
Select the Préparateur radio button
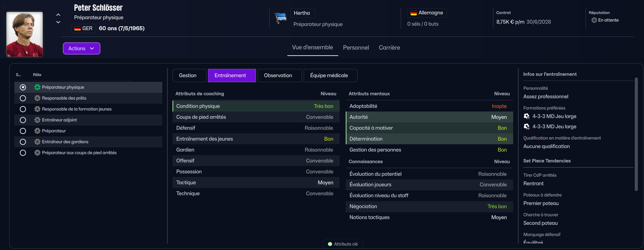(23, 131)
